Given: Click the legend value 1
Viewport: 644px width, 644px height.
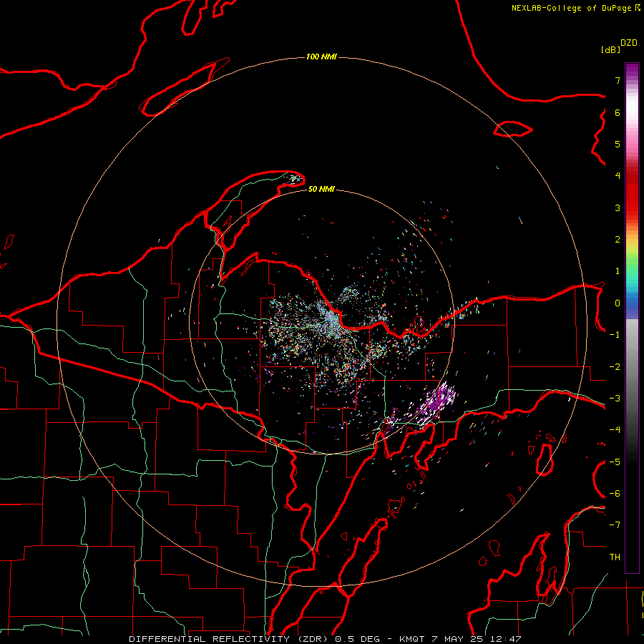Looking at the screenshot, I should point(618,271).
